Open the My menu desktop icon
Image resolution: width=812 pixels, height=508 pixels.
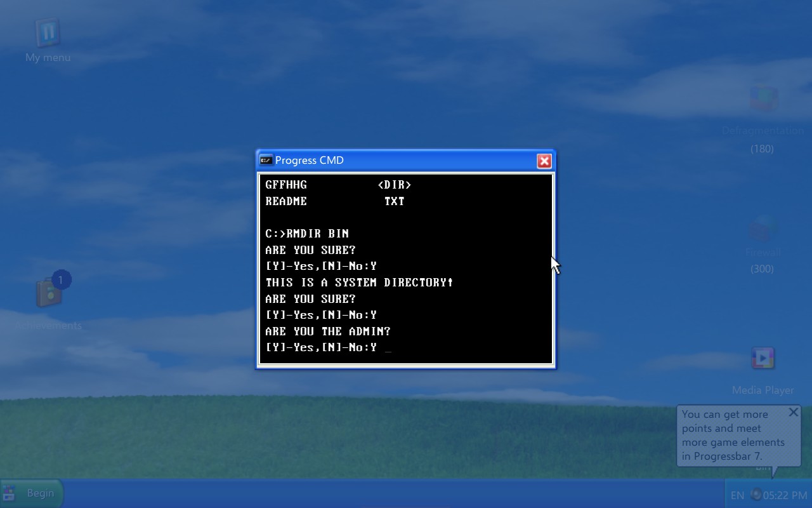(48, 33)
